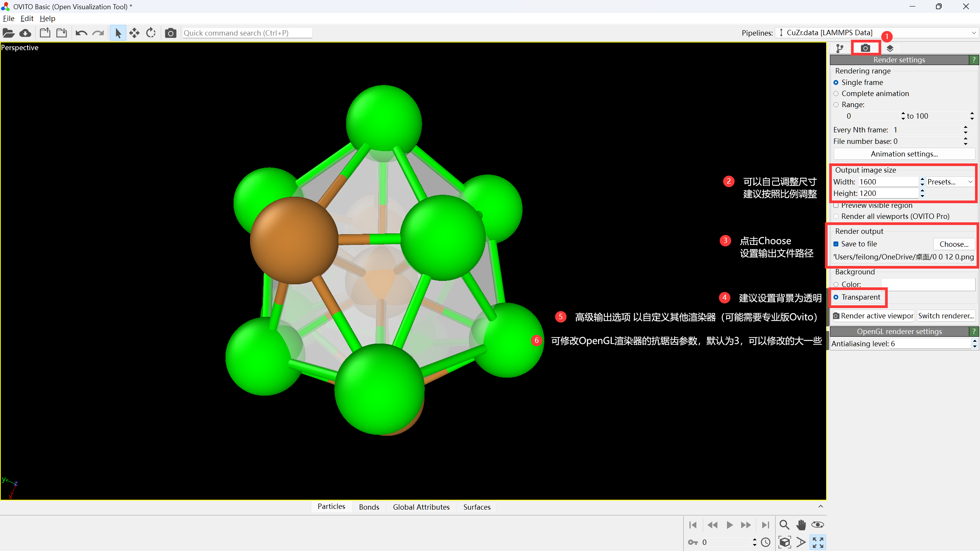Activate the zoom magnifier viewport tool
Viewport: 980px width, 551px height.
(784, 525)
